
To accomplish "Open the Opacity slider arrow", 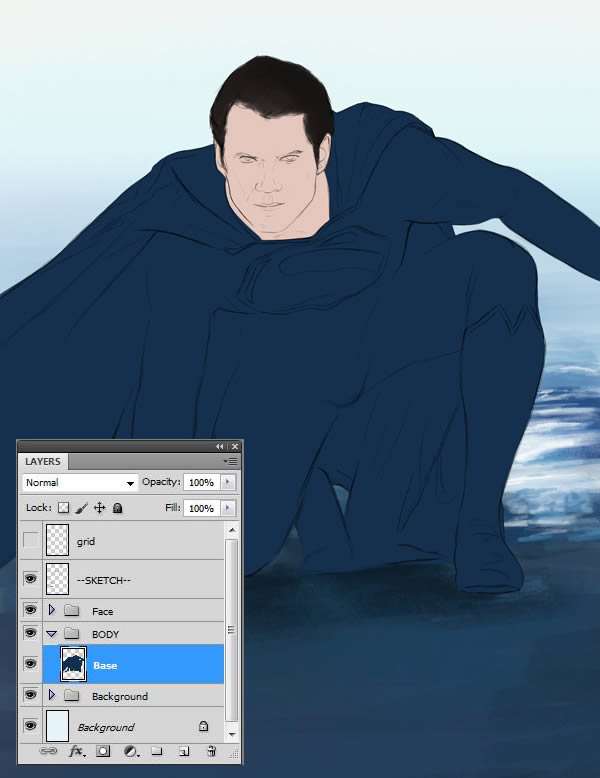I will pos(227,482).
